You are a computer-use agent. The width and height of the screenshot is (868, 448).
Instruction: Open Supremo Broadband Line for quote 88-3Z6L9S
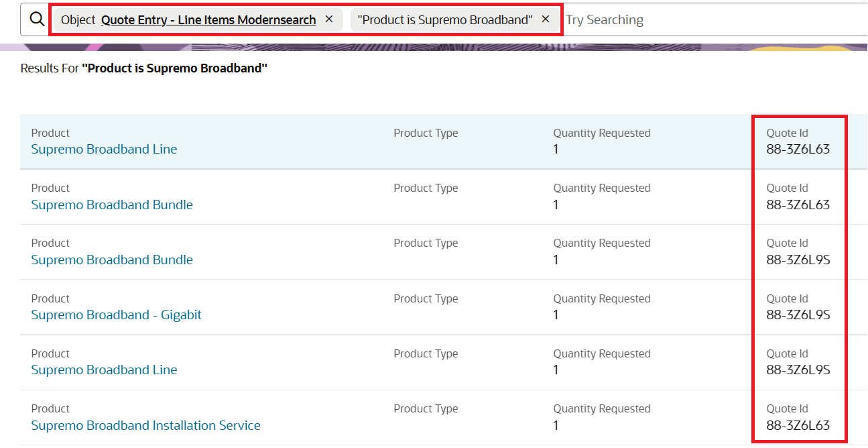[x=104, y=370]
